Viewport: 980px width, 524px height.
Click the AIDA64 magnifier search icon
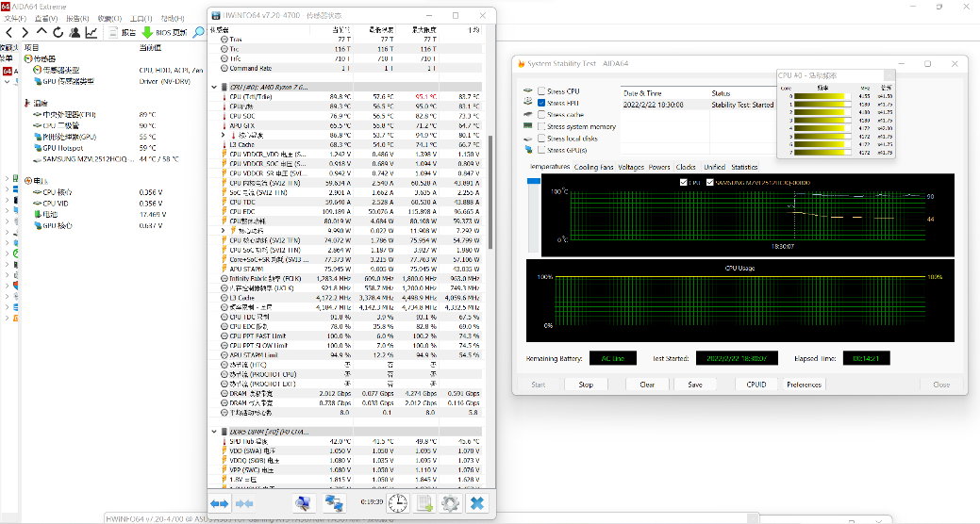pos(198,32)
